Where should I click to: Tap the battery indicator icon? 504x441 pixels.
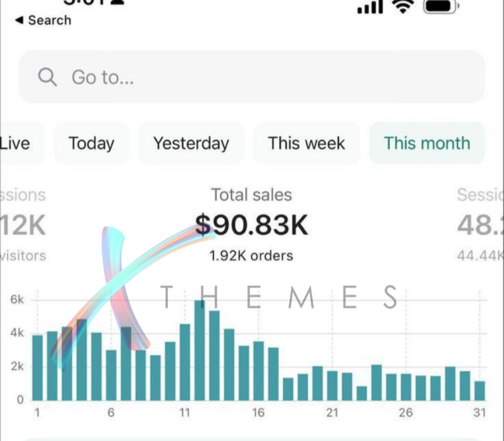(441, 6)
